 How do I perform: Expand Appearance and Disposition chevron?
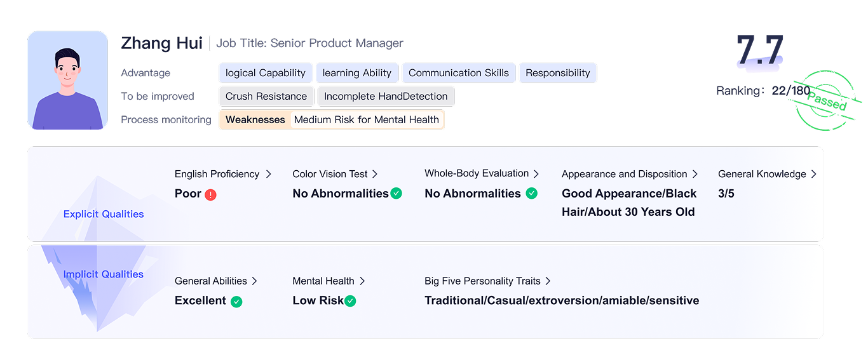click(695, 174)
